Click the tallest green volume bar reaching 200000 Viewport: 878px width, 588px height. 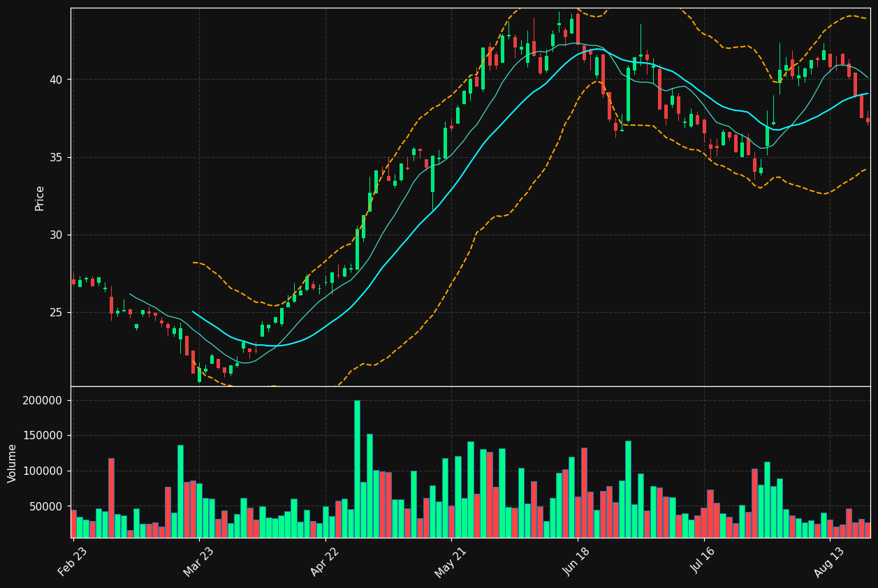357,469
